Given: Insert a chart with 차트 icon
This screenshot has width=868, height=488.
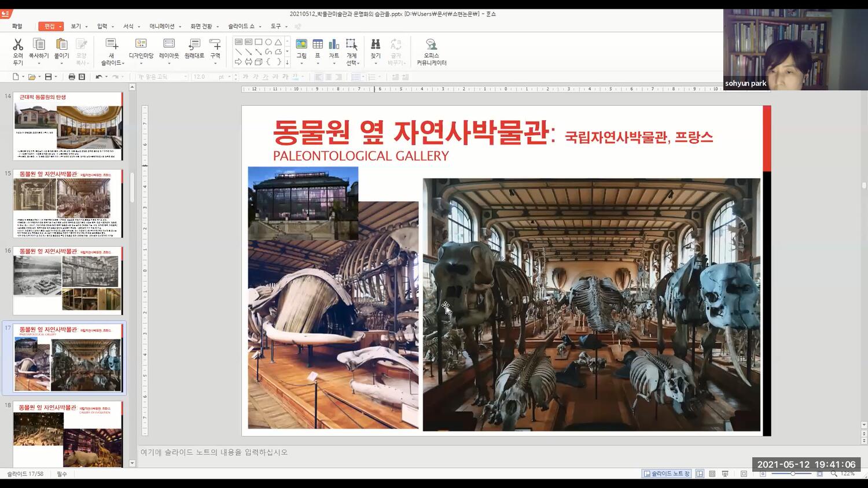Looking at the screenshot, I should click(x=334, y=45).
